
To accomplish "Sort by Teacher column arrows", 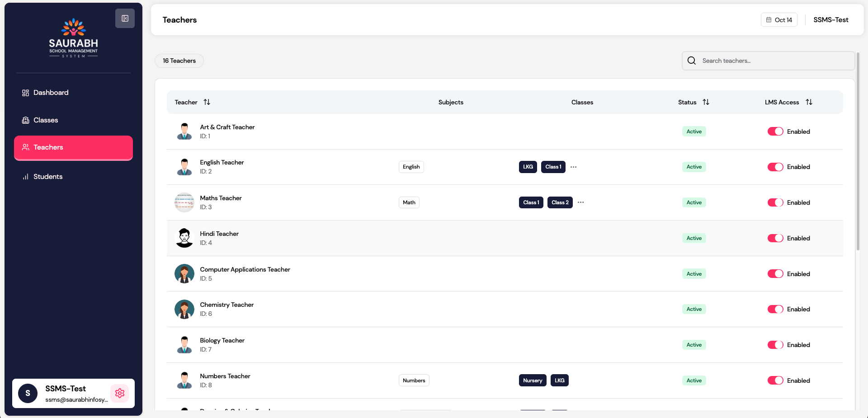I will (x=207, y=102).
